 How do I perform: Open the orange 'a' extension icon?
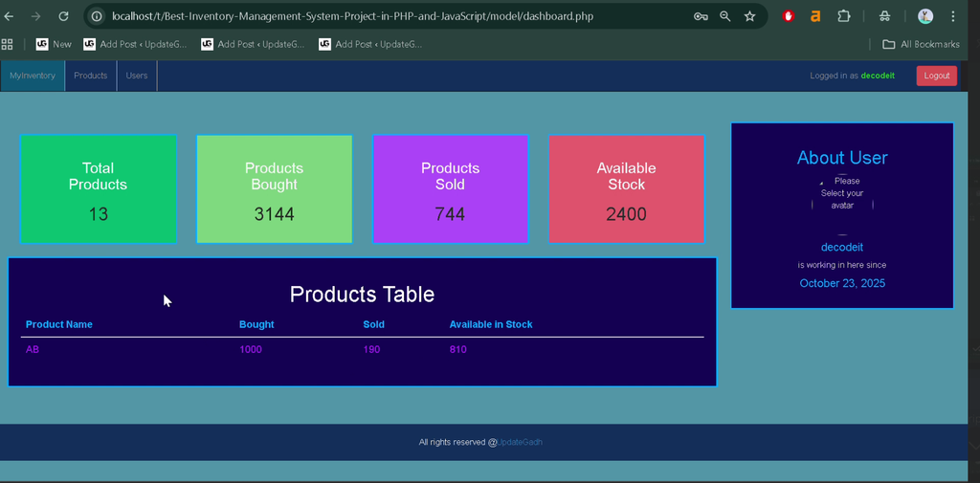click(x=815, y=16)
